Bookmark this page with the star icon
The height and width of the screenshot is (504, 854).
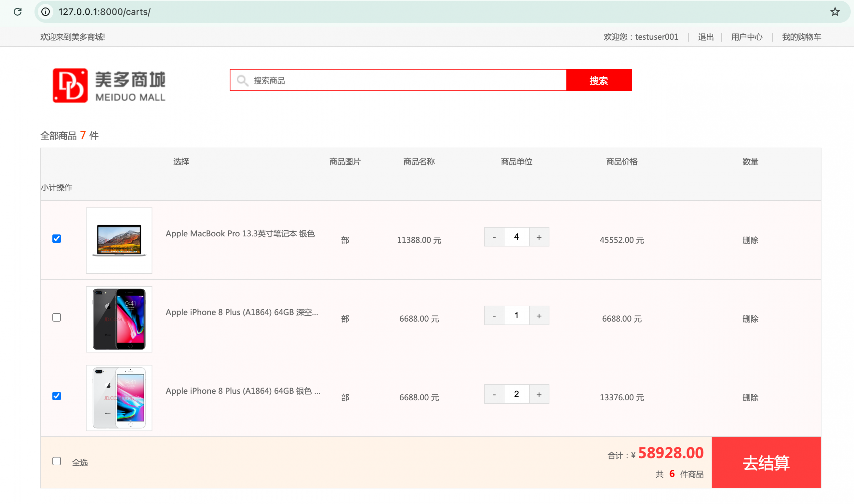[x=835, y=12]
